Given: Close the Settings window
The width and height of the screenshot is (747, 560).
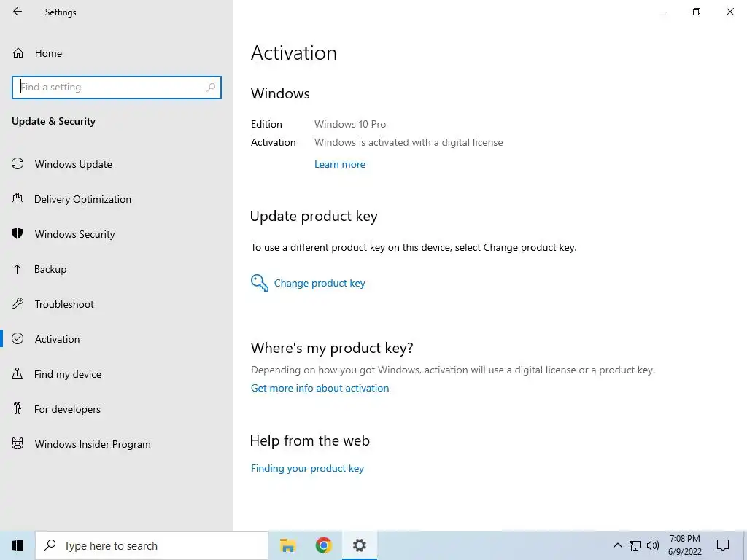Looking at the screenshot, I should click(729, 12).
